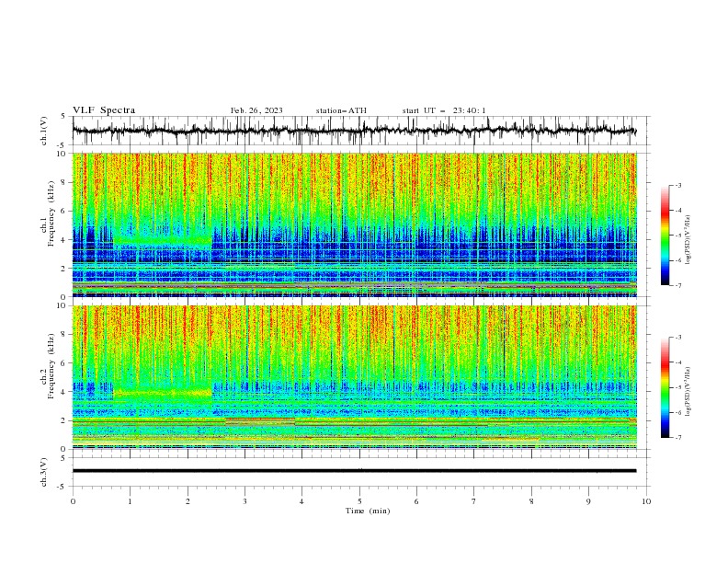Click time axis tick label "0"
The height and width of the screenshot is (563, 728).
coord(73,501)
